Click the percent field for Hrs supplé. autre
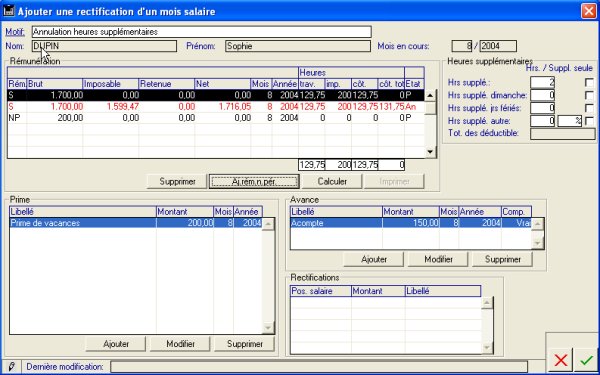 pos(570,121)
